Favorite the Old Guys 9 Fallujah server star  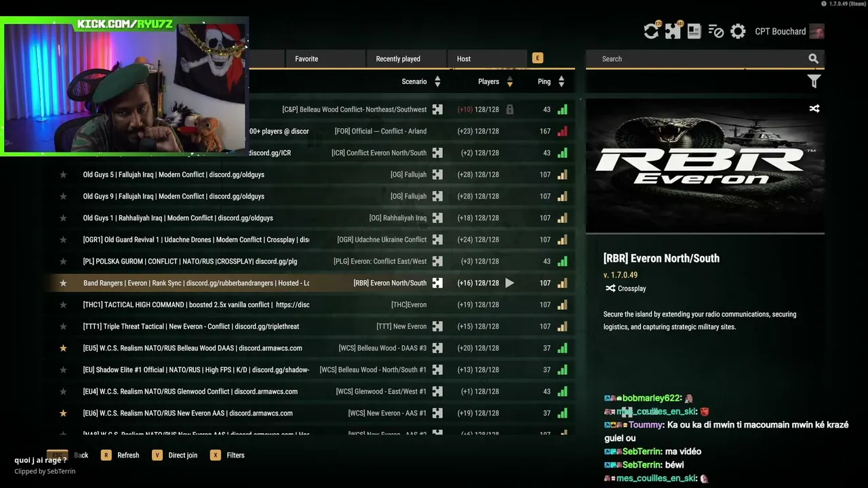(x=63, y=196)
